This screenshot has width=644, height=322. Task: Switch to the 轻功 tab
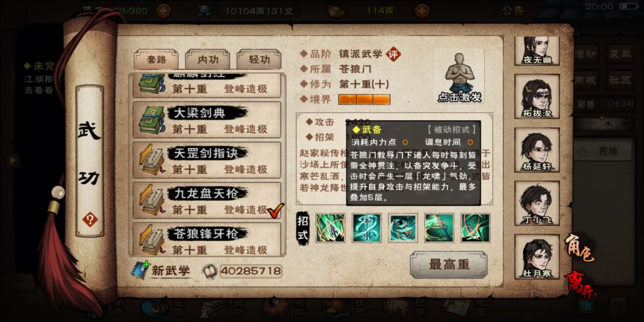[x=259, y=60]
